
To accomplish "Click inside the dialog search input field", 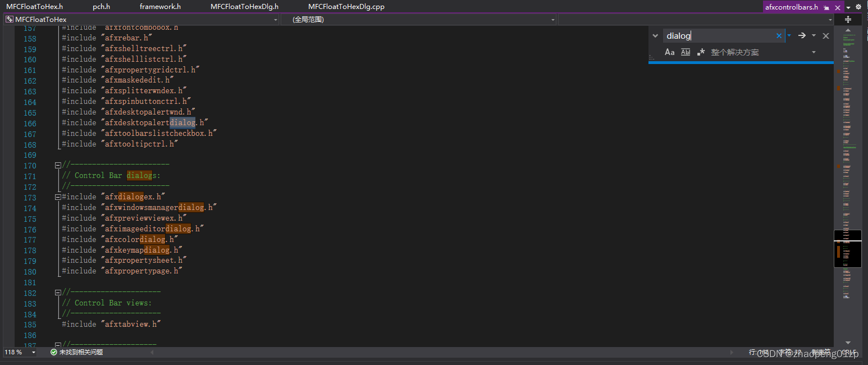I will [719, 35].
